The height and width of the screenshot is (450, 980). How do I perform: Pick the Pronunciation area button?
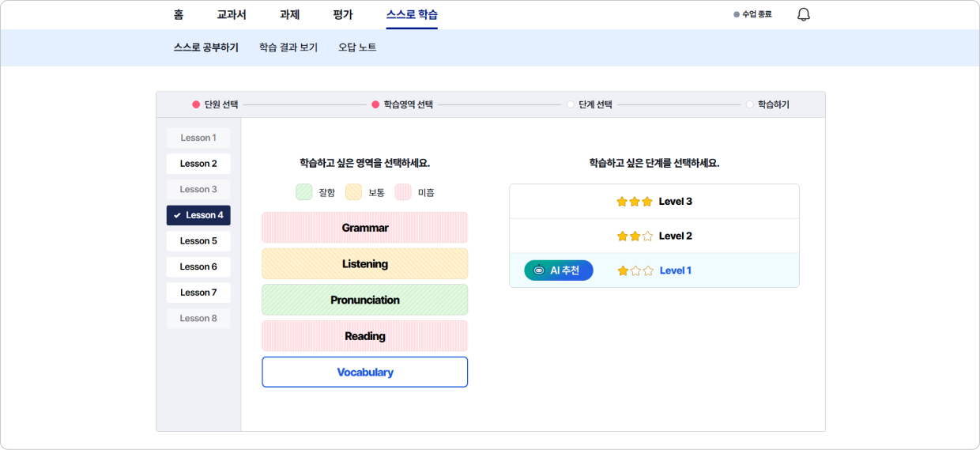point(365,300)
